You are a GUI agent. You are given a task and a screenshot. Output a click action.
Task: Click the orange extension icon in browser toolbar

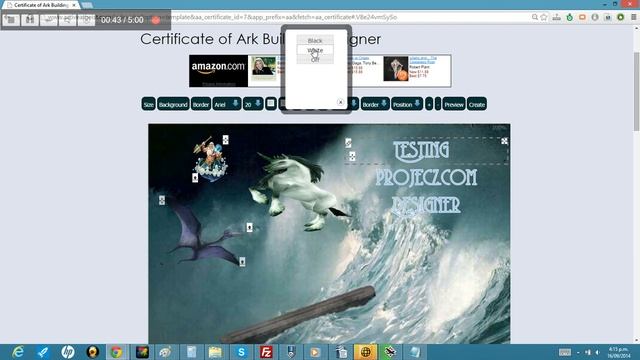[x=582, y=17]
